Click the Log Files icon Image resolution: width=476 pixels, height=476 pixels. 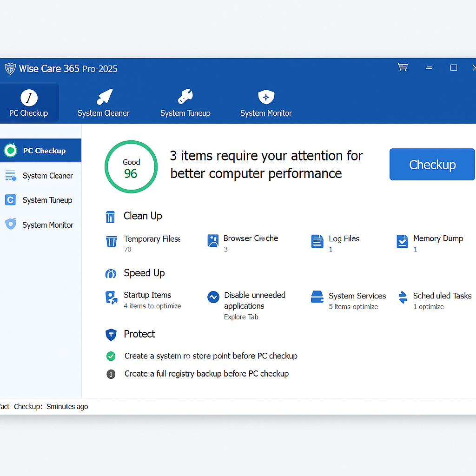coord(317,241)
